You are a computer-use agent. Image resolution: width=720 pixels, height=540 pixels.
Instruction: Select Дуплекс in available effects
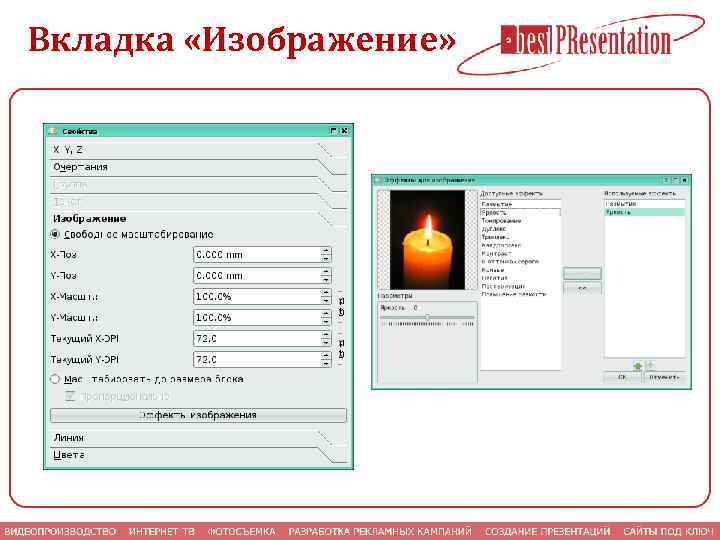pos(520,229)
